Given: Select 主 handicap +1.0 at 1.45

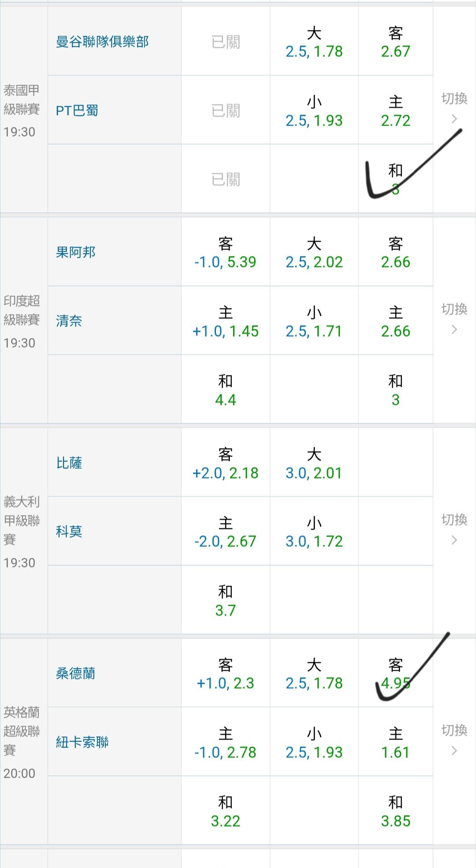Looking at the screenshot, I should (225, 322).
